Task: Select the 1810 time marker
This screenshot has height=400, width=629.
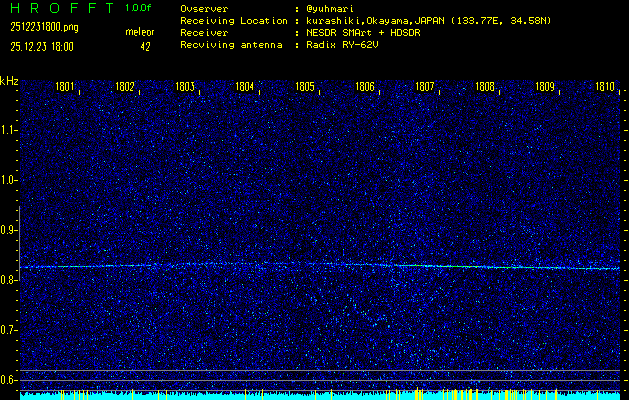Action: pyautogui.click(x=604, y=87)
